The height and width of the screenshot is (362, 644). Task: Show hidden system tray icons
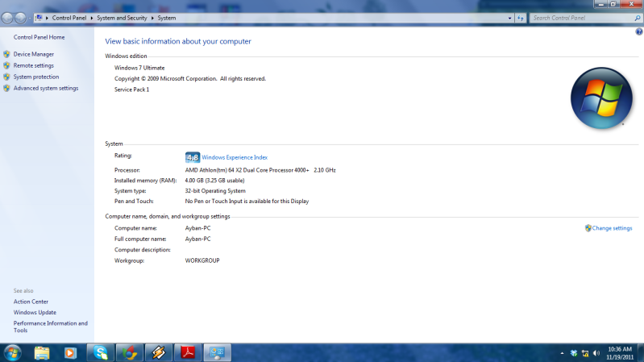562,353
